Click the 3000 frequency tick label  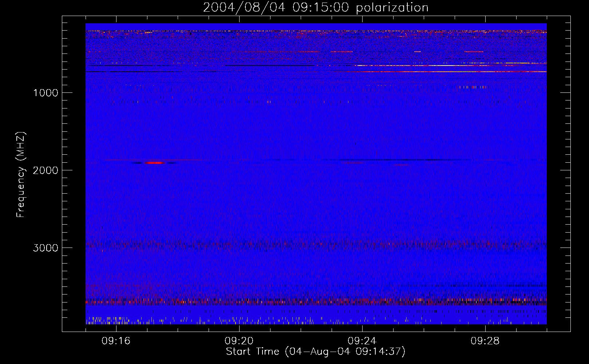click(46, 248)
